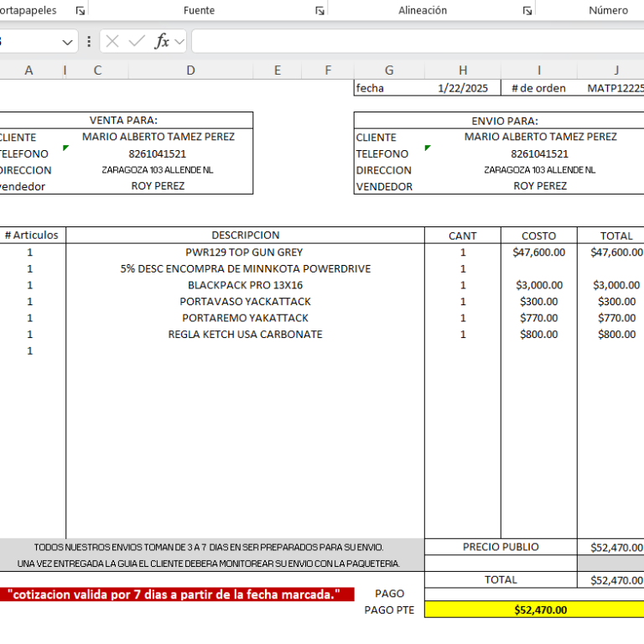644x644 pixels.
Task: Open the Alineación group dialog launcher
Action: point(527,11)
